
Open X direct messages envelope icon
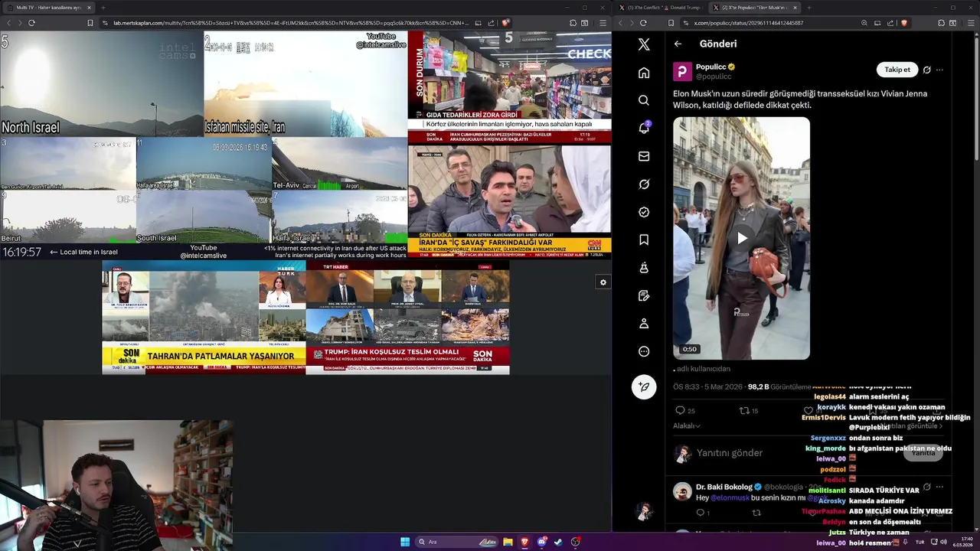[x=644, y=156]
